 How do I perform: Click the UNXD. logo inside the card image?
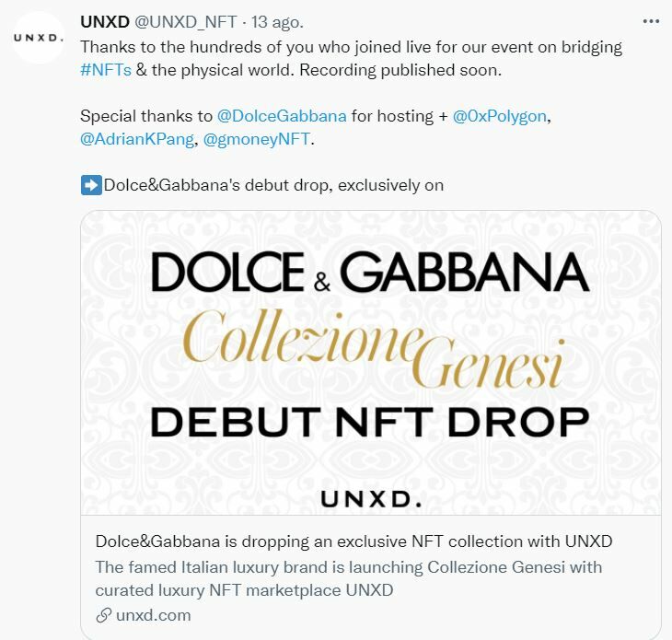coord(370,498)
